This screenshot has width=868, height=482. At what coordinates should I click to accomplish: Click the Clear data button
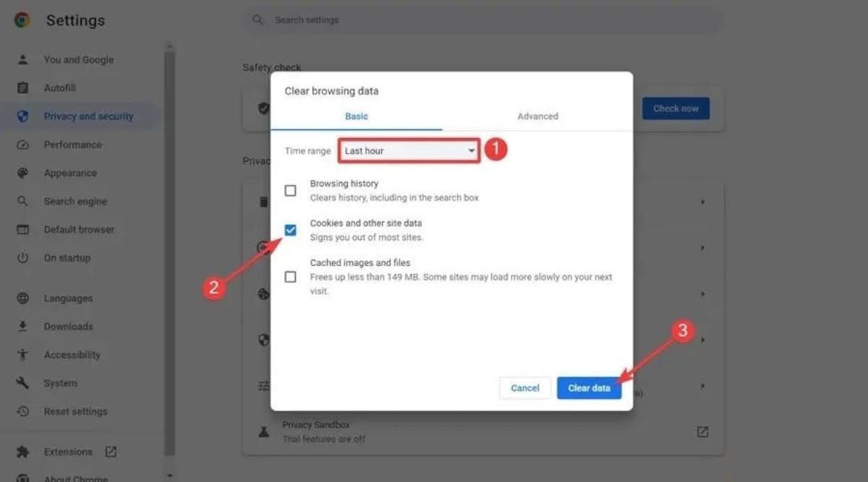[x=589, y=388]
